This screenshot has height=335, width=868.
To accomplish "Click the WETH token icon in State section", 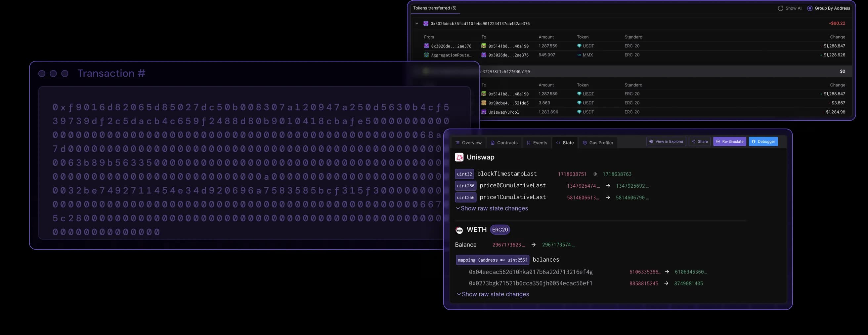I will pyautogui.click(x=458, y=230).
